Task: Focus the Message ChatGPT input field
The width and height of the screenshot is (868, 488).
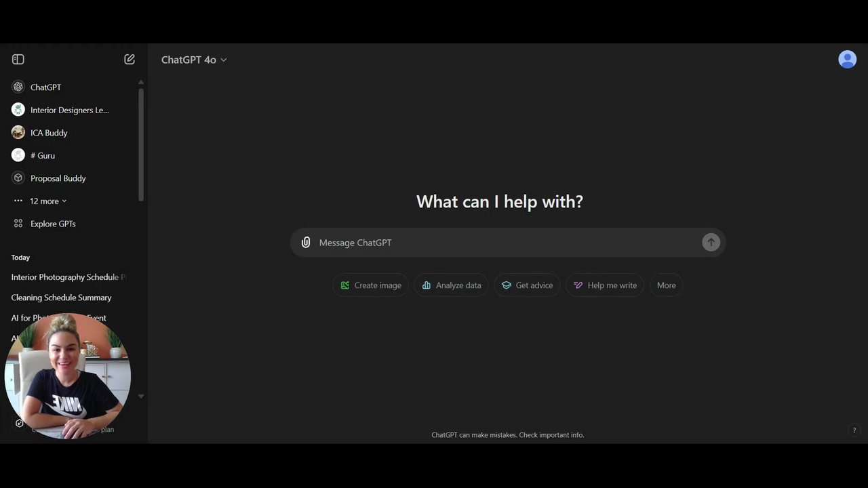Action: point(508,243)
